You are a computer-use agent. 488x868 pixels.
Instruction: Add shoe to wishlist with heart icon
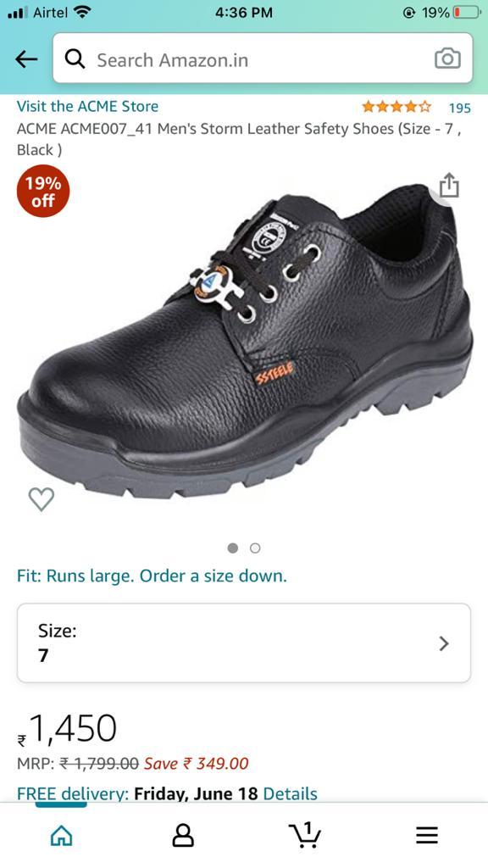click(42, 498)
